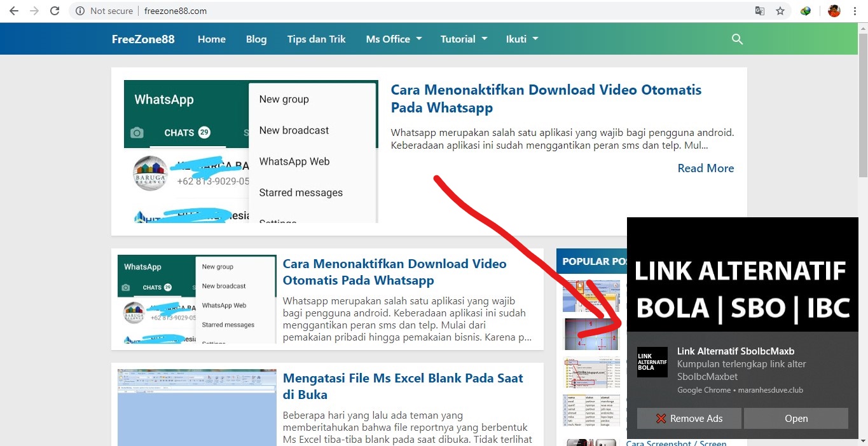Open the Chrome profile avatar
Image resolution: width=868 pixels, height=446 pixels.
834,11
